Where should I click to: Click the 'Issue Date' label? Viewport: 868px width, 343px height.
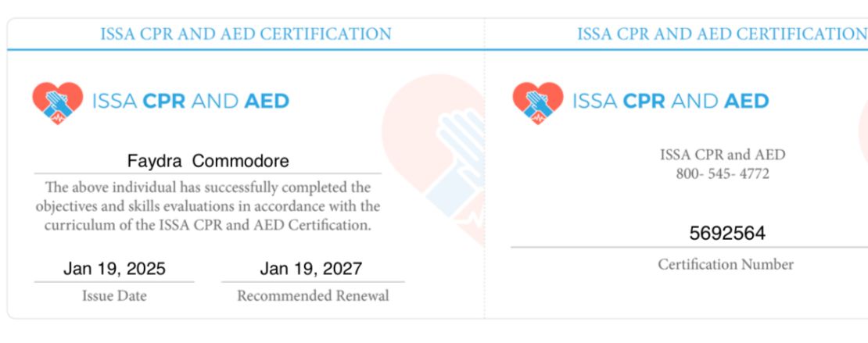tap(114, 296)
